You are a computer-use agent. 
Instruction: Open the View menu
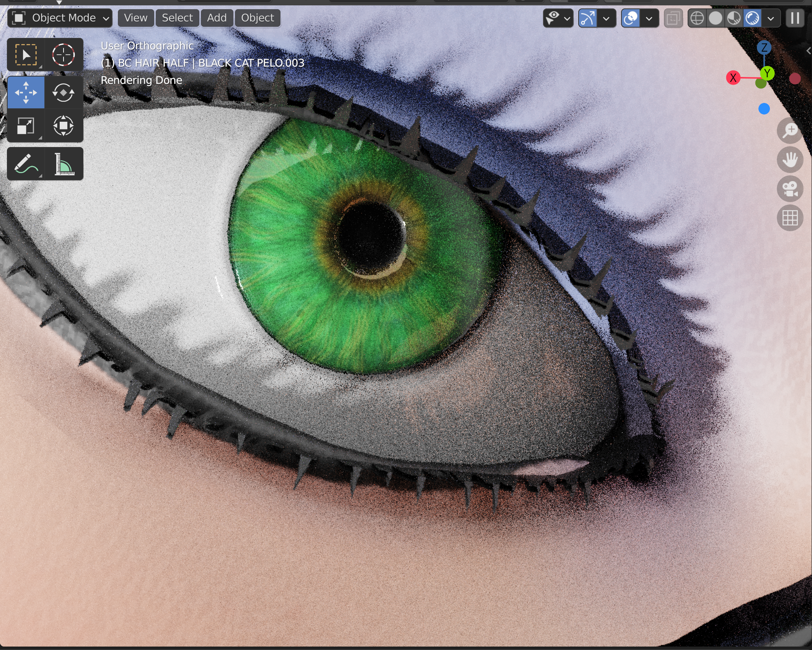[135, 18]
